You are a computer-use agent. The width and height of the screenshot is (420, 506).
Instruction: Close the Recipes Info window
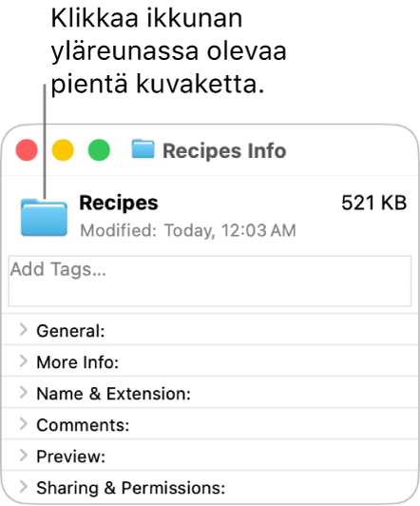[x=27, y=150]
